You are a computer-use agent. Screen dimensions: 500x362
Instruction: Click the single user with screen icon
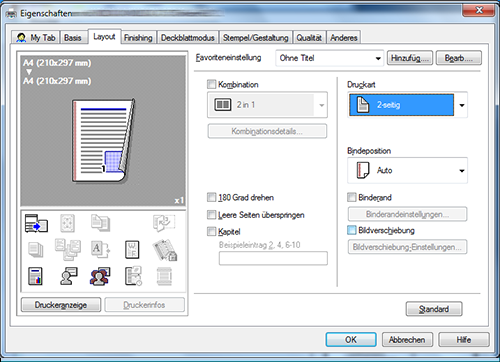pos(69,276)
